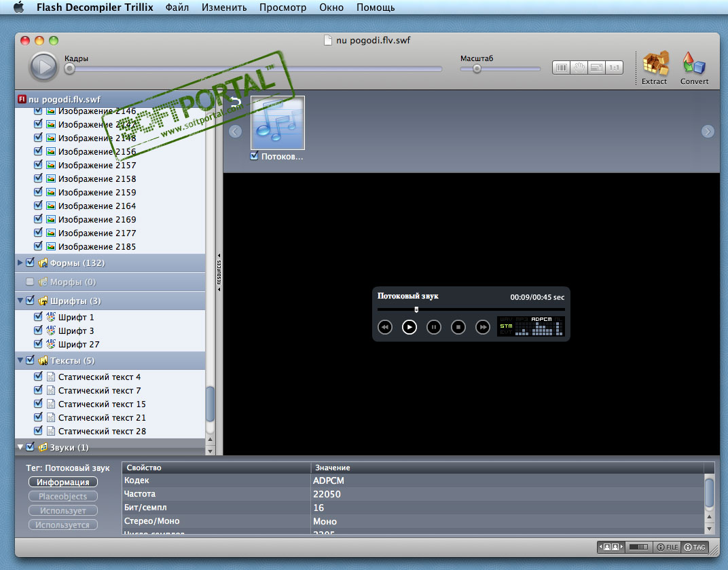The width and height of the screenshot is (728, 570).
Task: Expand the Формы (132) group
Action: (20, 263)
